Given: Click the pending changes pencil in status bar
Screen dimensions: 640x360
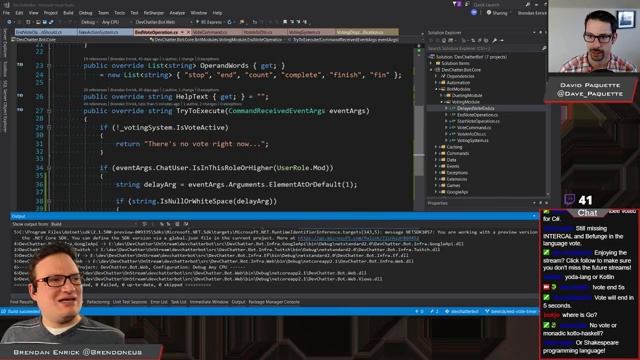Looking at the screenshot, I should tap(434, 311).
